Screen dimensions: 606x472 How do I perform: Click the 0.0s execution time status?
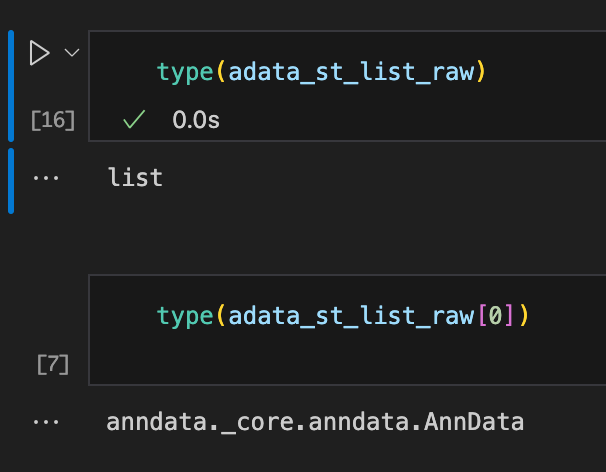click(x=196, y=120)
